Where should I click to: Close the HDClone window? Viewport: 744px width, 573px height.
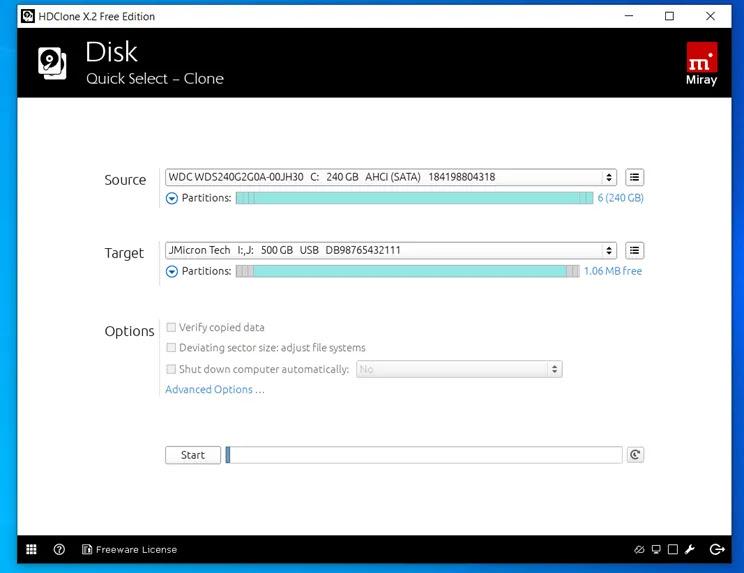pos(710,16)
